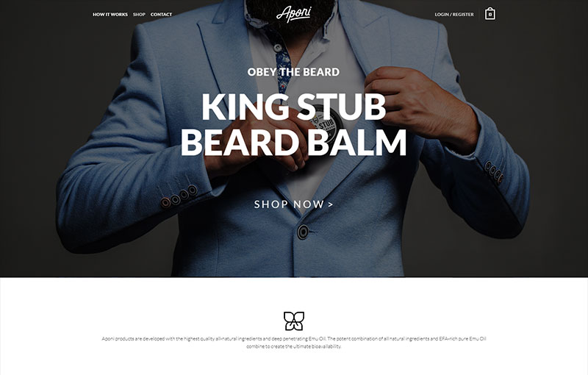Click the jacket's center front button
Screen dimensions: 588x375
[x=303, y=232]
